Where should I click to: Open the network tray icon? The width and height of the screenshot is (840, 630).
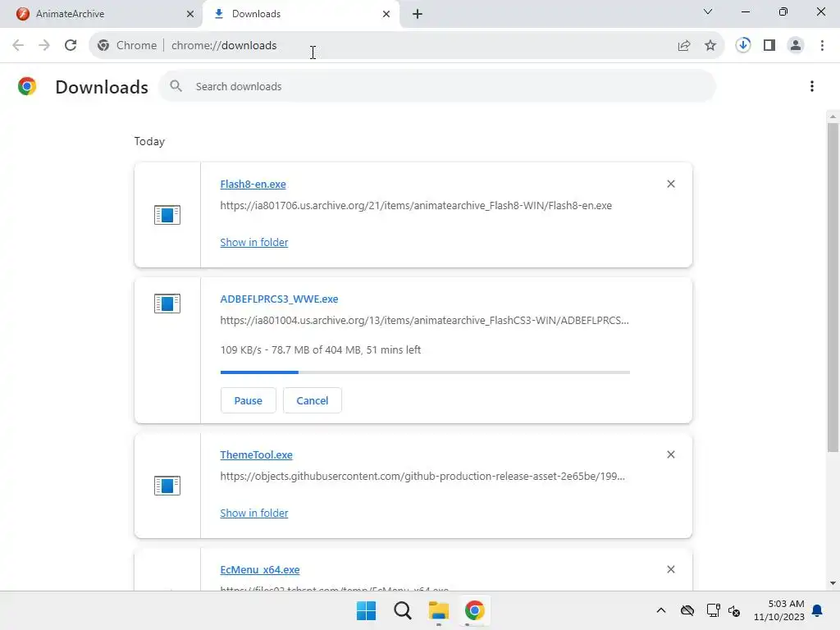point(713,610)
